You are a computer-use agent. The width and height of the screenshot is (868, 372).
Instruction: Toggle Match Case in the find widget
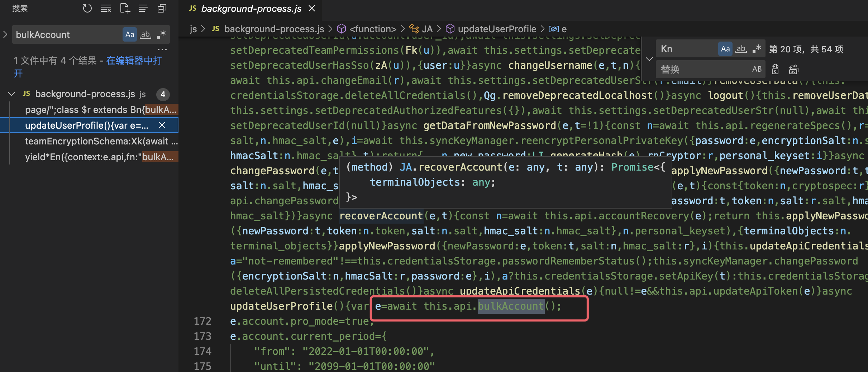[725, 48]
